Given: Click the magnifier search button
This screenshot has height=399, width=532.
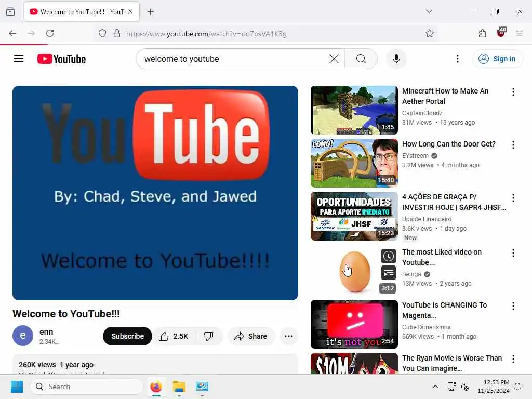Looking at the screenshot, I should [x=361, y=59].
